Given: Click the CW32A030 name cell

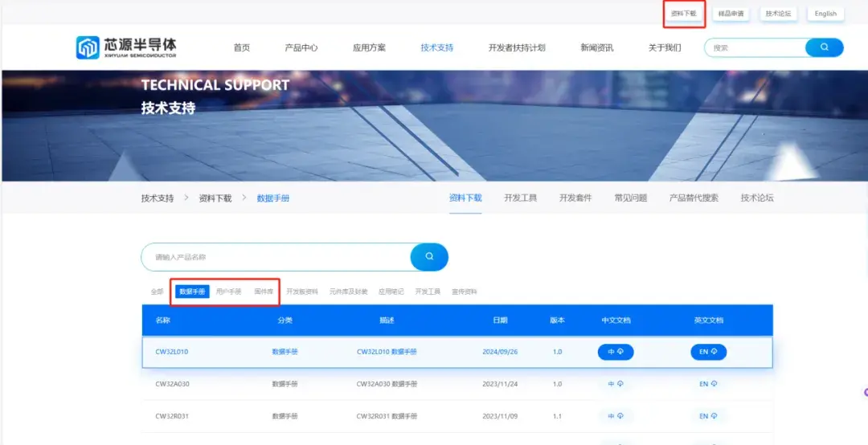Looking at the screenshot, I should click(x=172, y=384).
